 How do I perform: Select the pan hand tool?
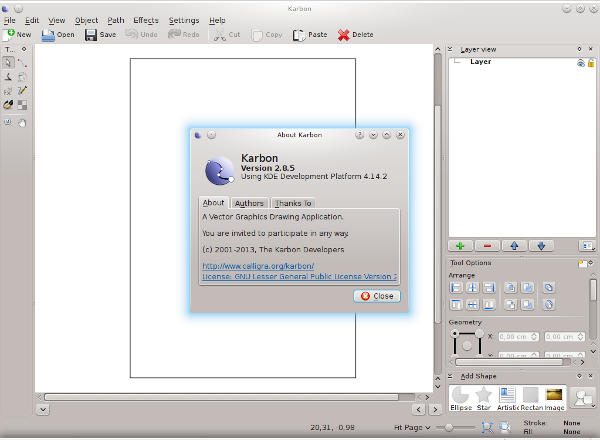click(22, 123)
